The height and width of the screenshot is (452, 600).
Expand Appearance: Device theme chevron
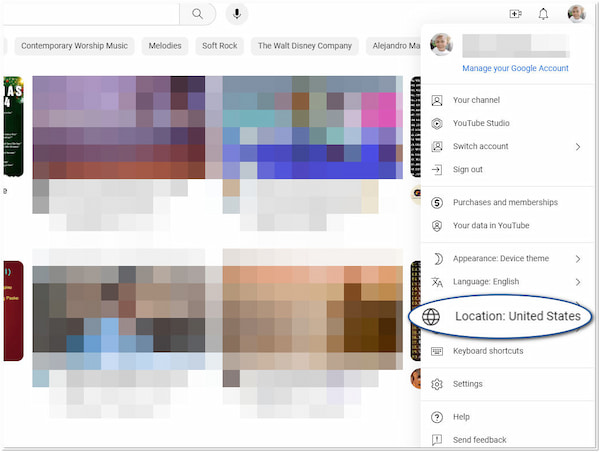[578, 259]
